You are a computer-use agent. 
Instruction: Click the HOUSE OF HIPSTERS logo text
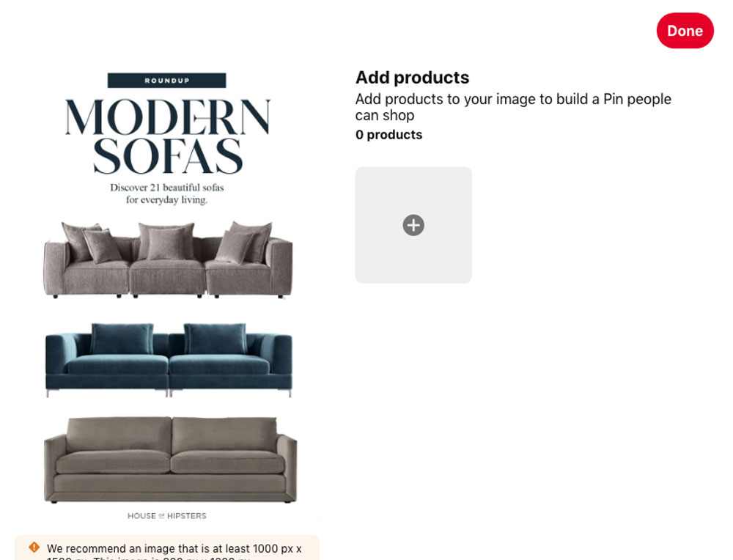coord(167,515)
